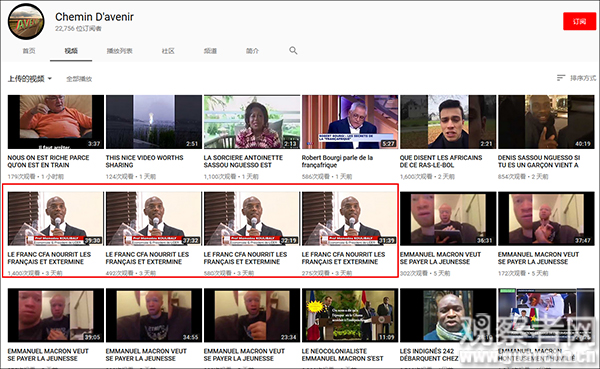This screenshot has width=600, height=369.
Task: Click Franc CFA title with 492 views
Action: (x=147, y=258)
